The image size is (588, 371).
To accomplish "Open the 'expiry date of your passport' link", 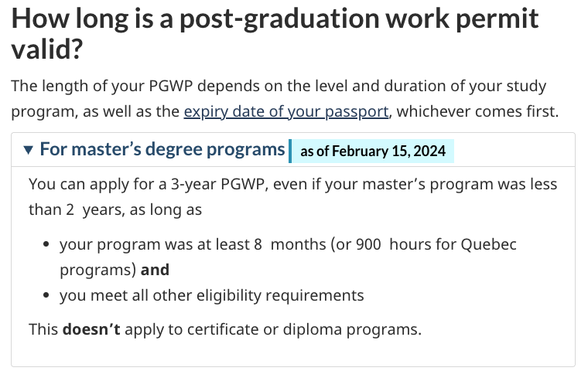I will tap(286, 111).
